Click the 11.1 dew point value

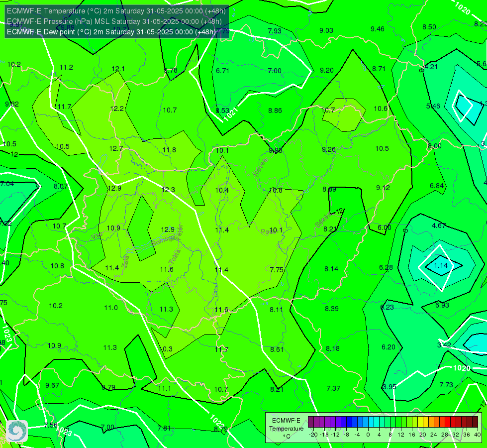(x=164, y=388)
